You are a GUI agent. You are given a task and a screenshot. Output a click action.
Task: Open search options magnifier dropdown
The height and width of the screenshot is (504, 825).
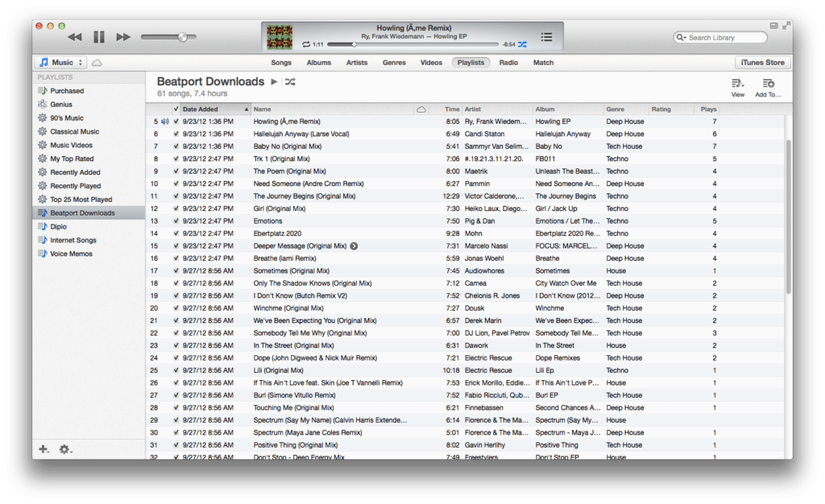tap(682, 37)
